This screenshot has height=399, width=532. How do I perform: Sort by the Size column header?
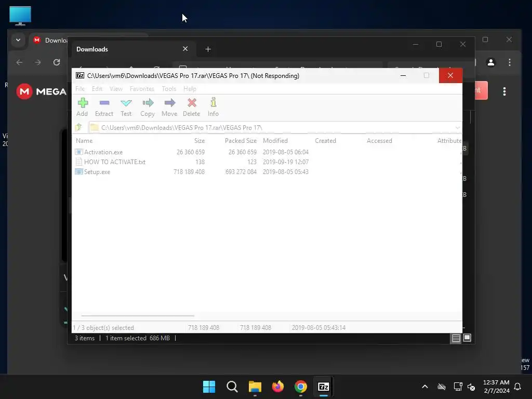tap(199, 140)
